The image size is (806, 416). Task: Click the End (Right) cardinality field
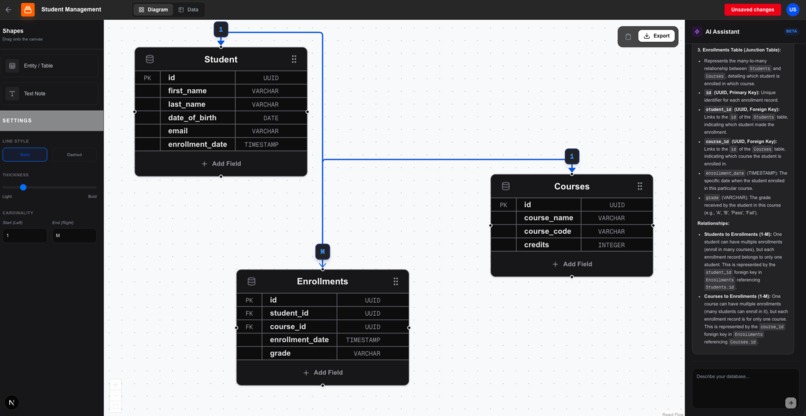[x=74, y=236]
